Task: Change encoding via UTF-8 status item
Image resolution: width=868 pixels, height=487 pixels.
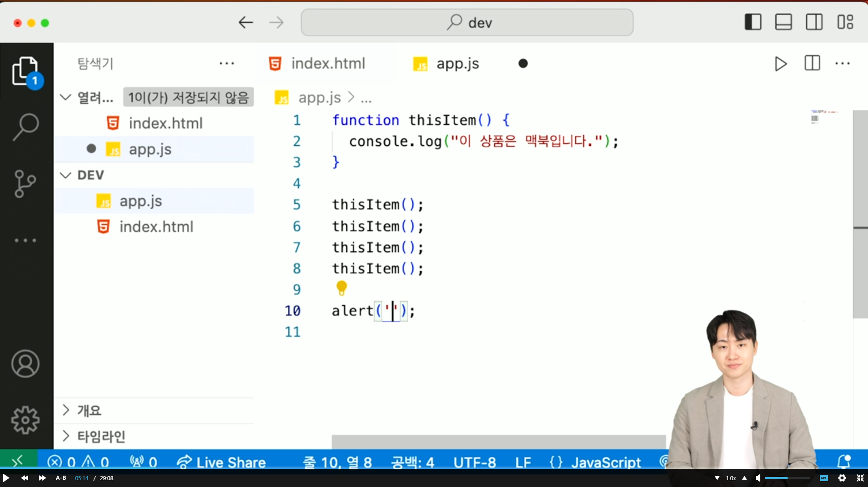Action: coord(475,462)
